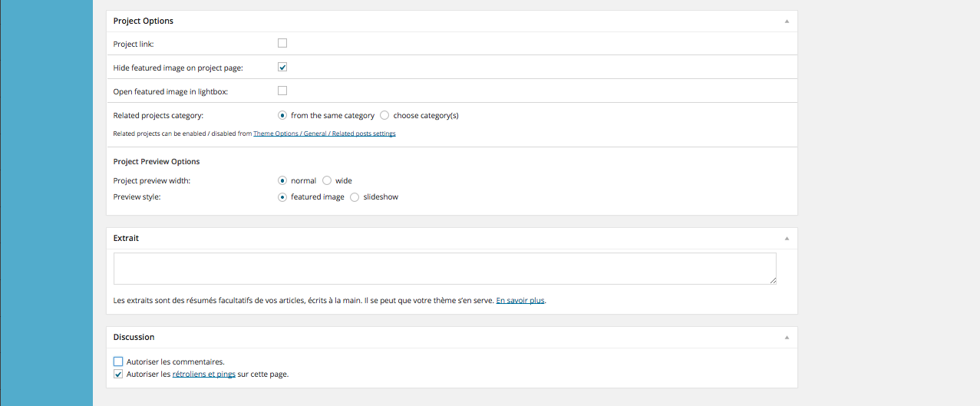Check 'Autoriser les commentaires' box
Screen dimensions: 980x406
(118, 361)
